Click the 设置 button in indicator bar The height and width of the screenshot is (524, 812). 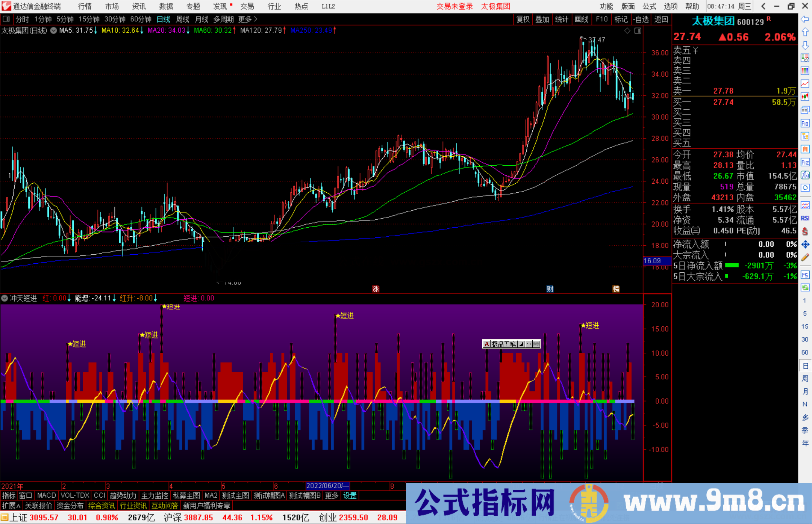click(350, 495)
